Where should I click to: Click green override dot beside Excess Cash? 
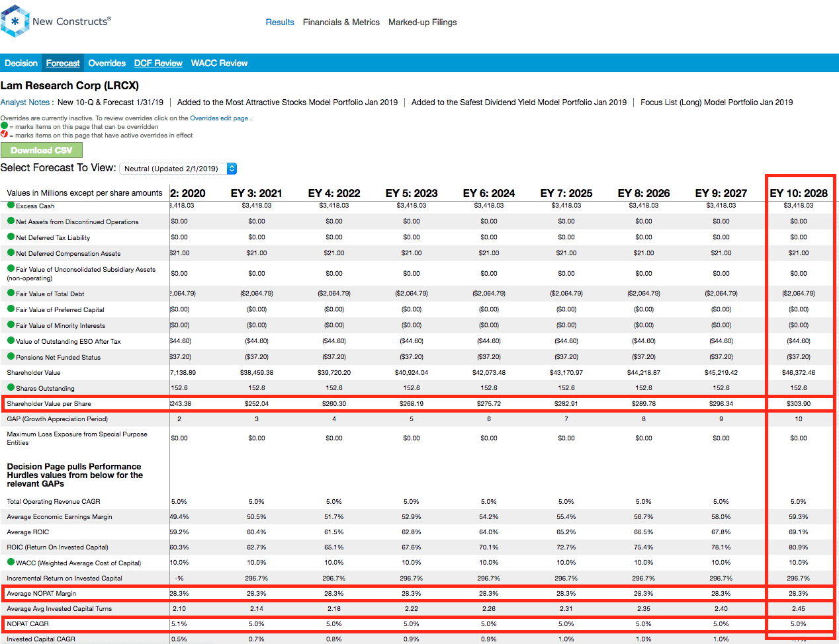point(11,205)
